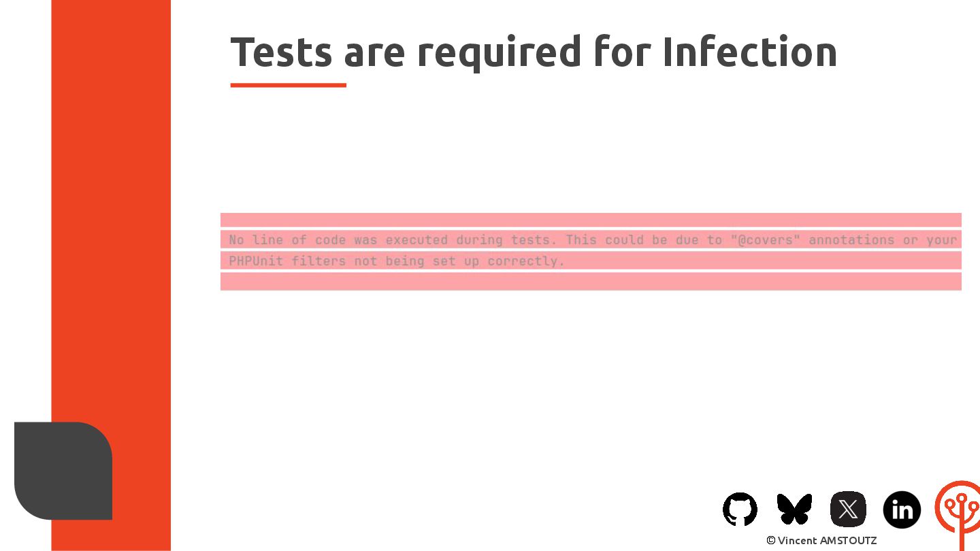Click the LinkedIn icon

(x=902, y=510)
